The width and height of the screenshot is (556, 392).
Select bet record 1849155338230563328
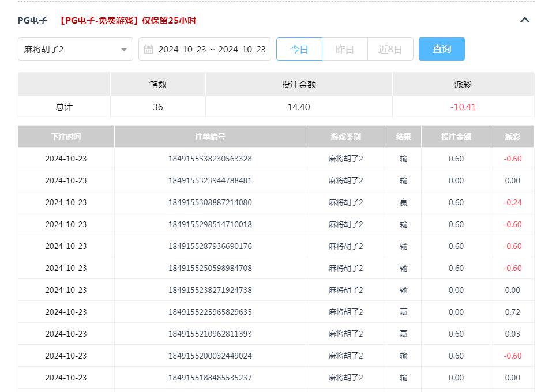tap(209, 159)
